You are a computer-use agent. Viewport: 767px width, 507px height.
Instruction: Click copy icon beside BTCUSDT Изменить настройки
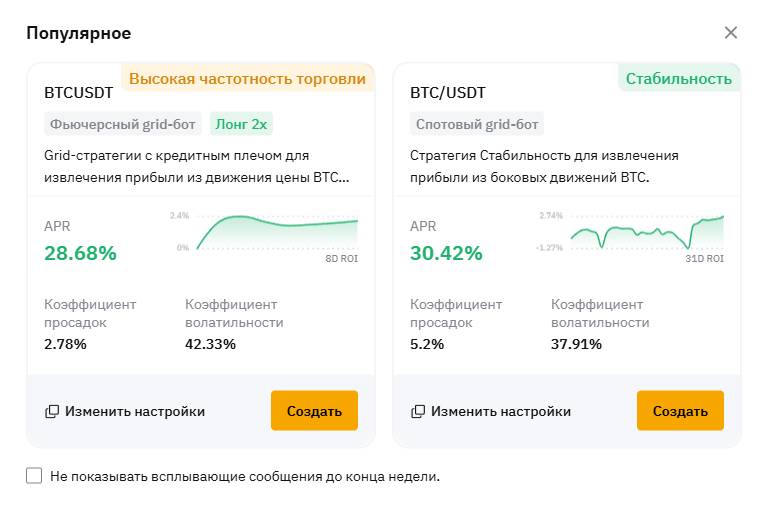(x=52, y=412)
